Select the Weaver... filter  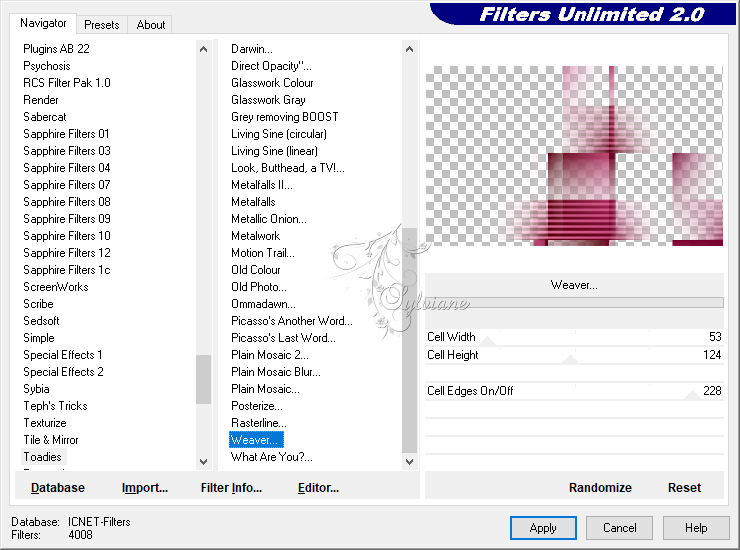click(x=256, y=440)
